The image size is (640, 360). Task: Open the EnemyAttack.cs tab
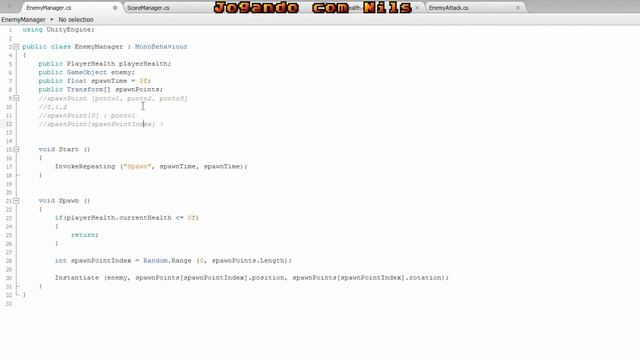(x=449, y=8)
